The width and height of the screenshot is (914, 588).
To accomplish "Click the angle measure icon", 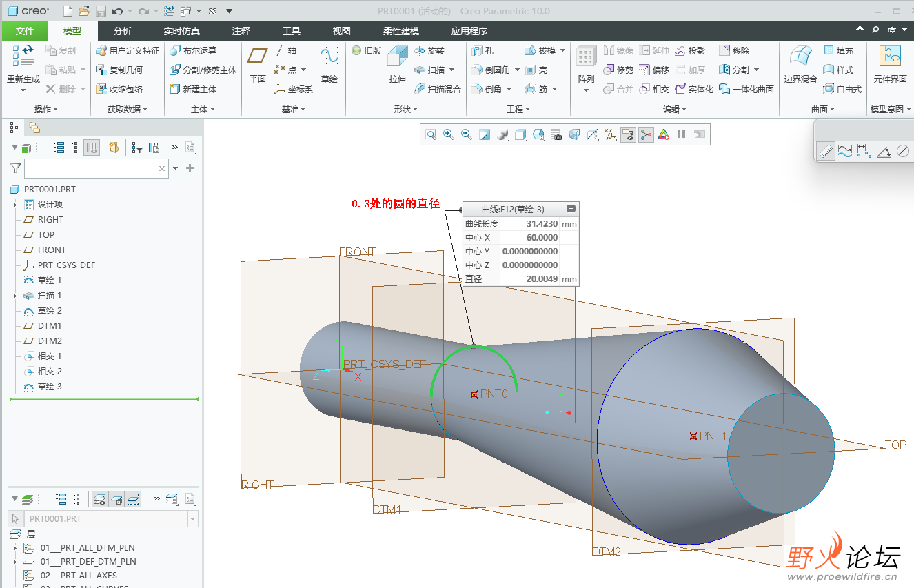I will pos(884,151).
